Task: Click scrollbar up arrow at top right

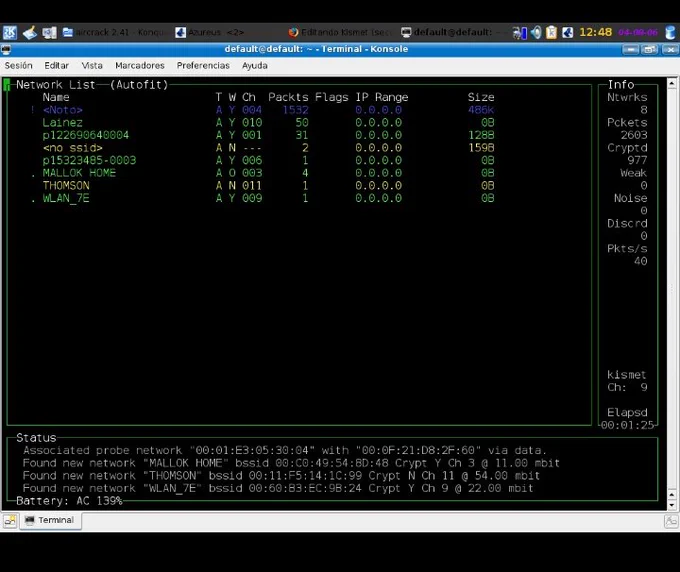Action: (x=671, y=83)
